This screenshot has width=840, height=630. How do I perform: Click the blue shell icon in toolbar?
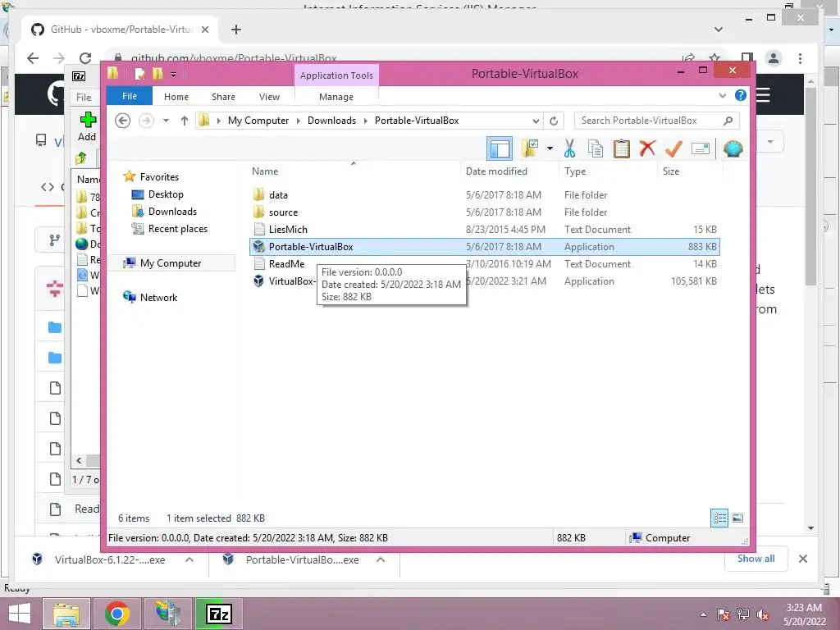coord(733,148)
